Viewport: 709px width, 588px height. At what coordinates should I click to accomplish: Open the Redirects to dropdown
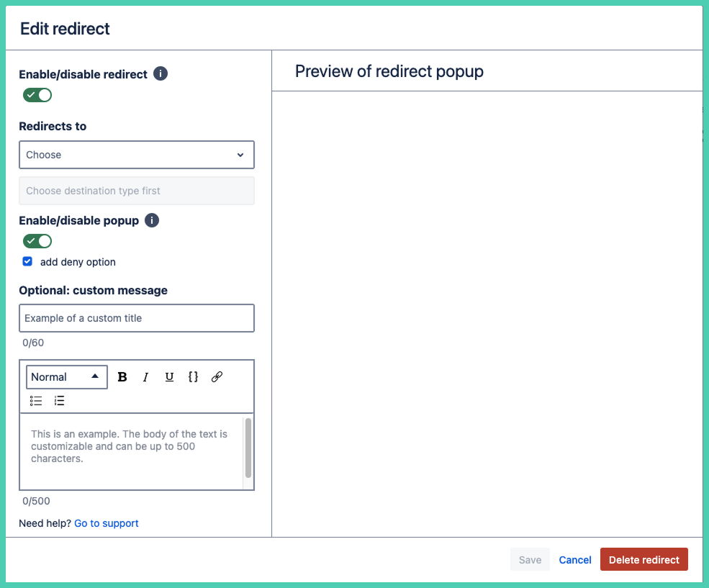click(137, 155)
